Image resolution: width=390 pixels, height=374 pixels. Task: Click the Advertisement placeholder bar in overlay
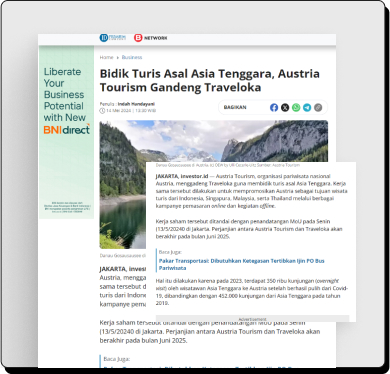[x=252, y=319]
